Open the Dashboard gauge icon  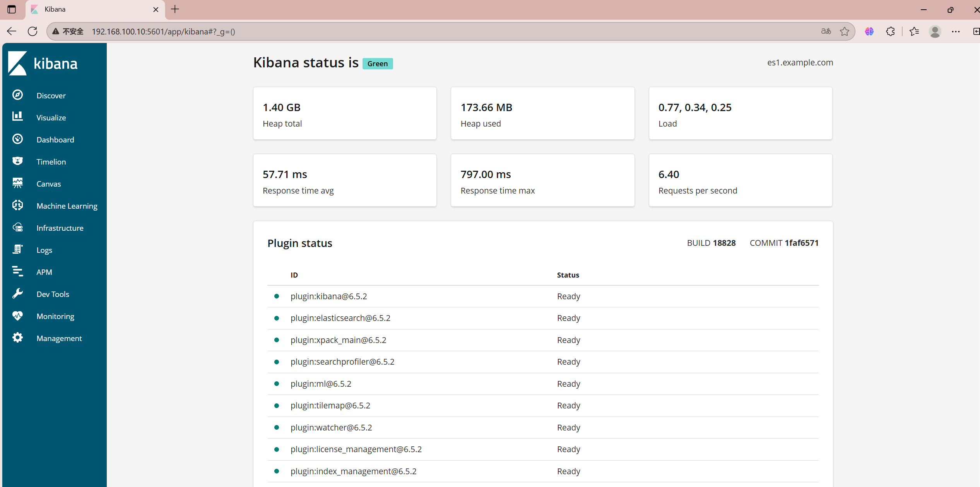[17, 139]
